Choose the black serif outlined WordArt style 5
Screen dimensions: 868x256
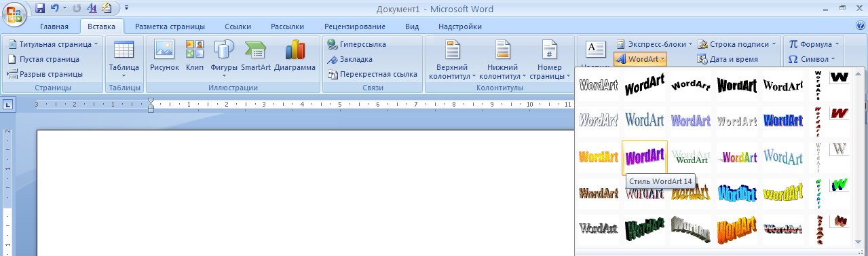click(x=783, y=86)
